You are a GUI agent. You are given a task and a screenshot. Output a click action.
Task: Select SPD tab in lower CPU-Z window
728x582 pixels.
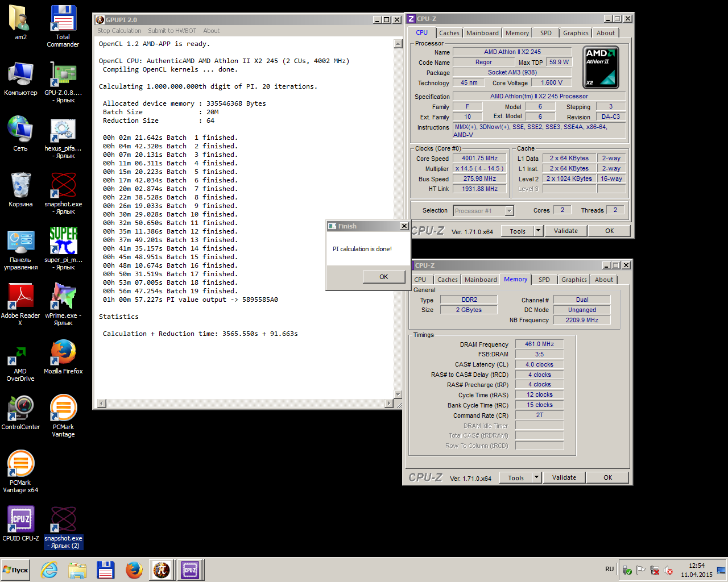point(544,280)
